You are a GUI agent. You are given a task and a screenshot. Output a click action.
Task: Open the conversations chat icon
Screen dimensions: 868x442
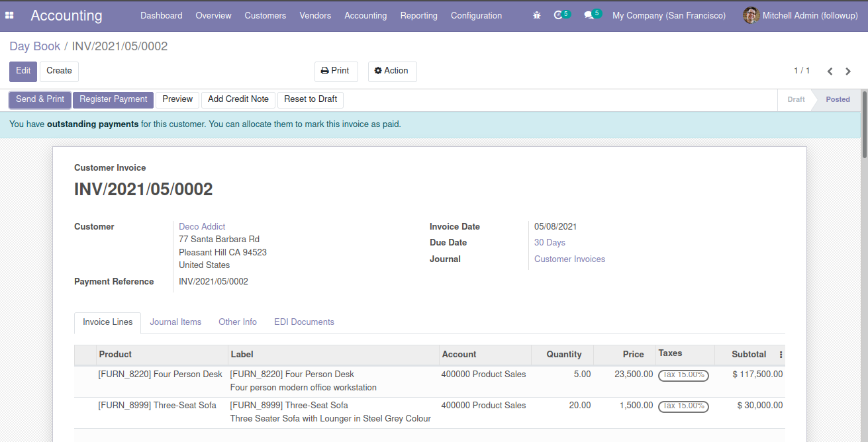pyautogui.click(x=589, y=15)
